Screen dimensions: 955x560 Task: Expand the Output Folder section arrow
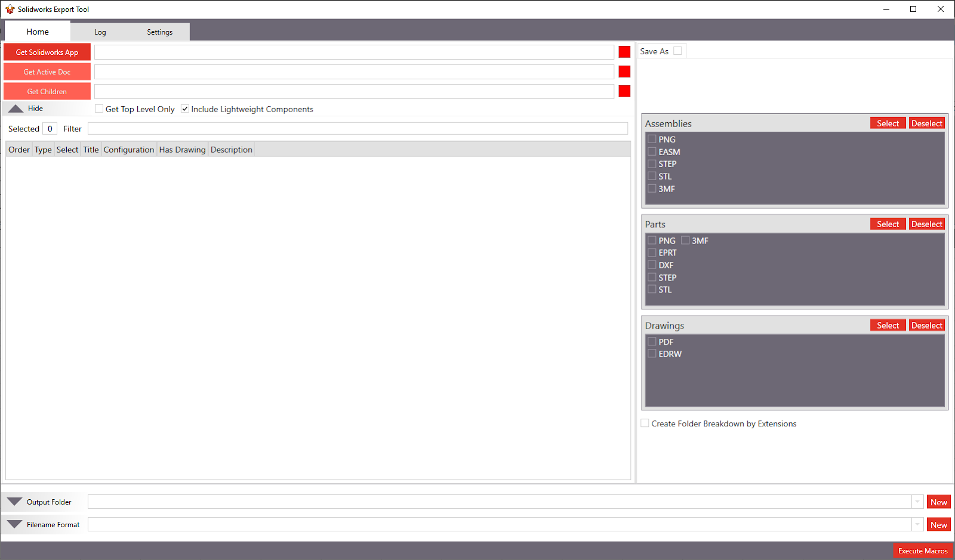point(15,502)
